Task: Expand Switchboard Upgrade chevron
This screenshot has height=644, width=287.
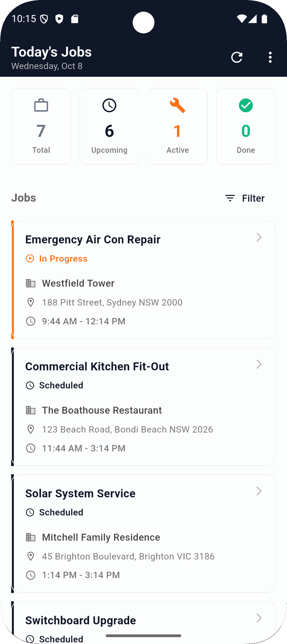Action: click(259, 618)
